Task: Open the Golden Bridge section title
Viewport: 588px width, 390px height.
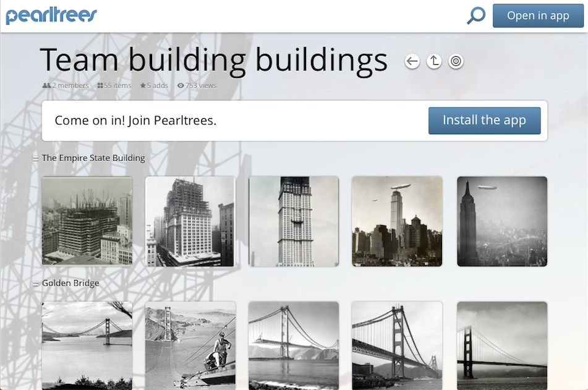Action: point(70,283)
